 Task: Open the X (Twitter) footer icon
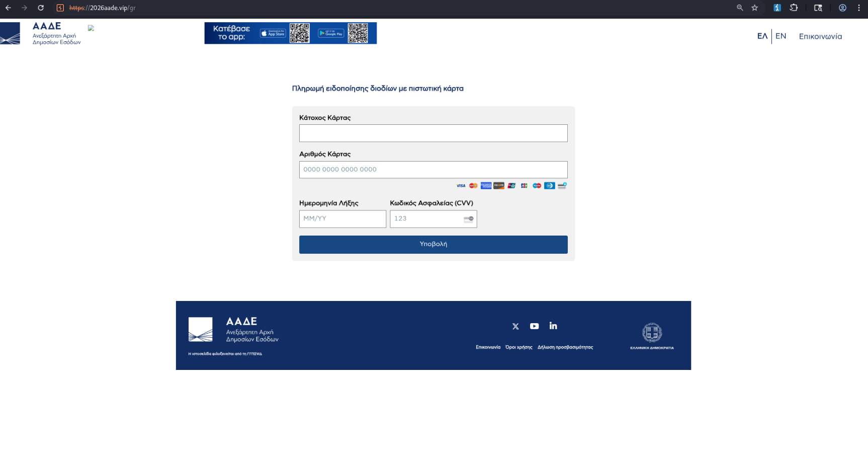[x=515, y=326]
